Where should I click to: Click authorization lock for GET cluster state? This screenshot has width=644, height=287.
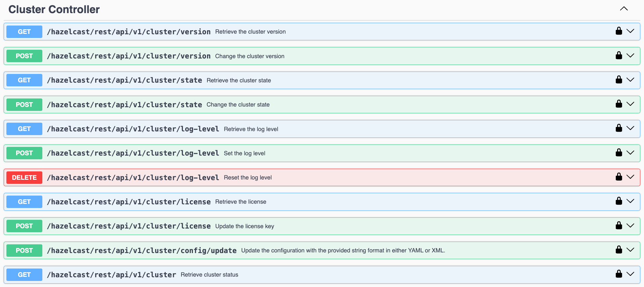tap(618, 80)
